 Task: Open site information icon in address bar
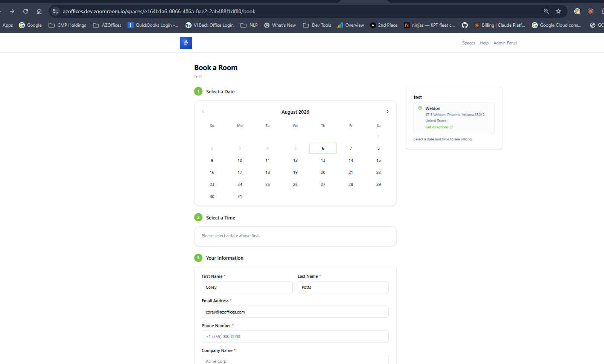click(55, 11)
